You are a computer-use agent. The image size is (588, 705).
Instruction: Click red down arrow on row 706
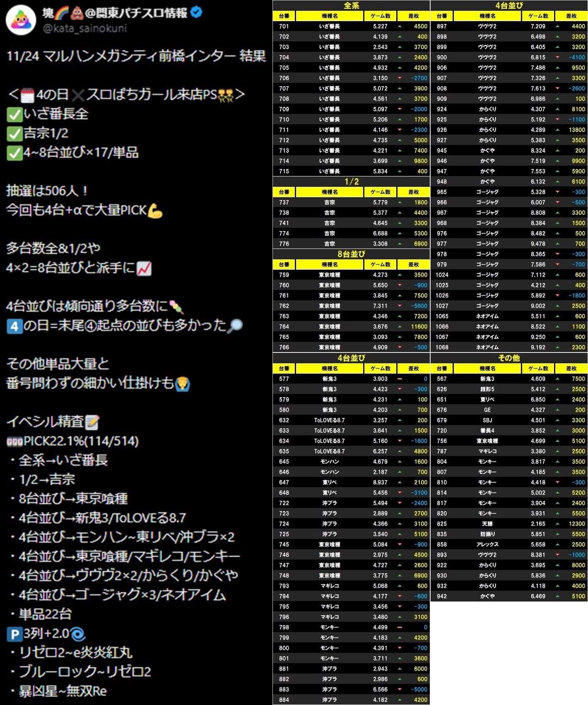coord(400,78)
